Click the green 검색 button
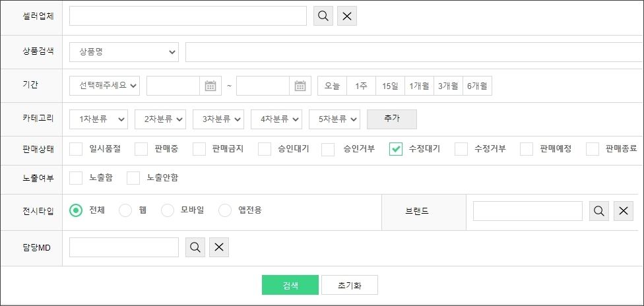The height and width of the screenshot is (306, 644). [x=290, y=285]
